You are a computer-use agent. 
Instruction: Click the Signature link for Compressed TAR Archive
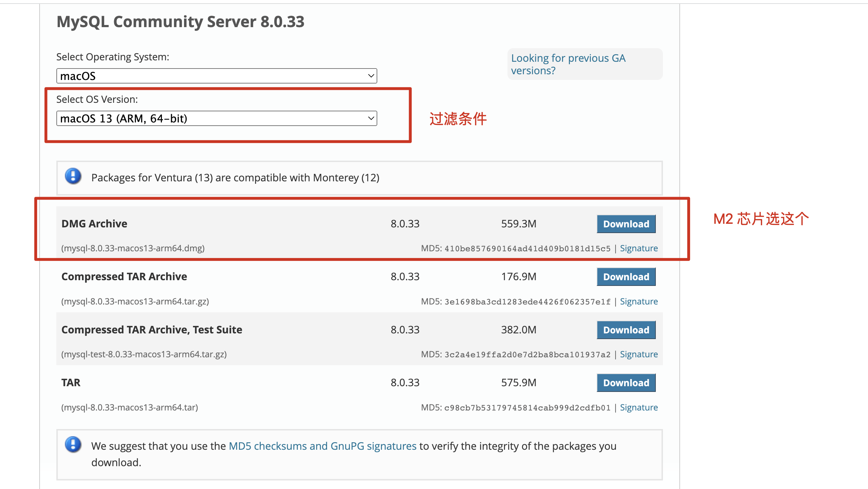tap(639, 301)
